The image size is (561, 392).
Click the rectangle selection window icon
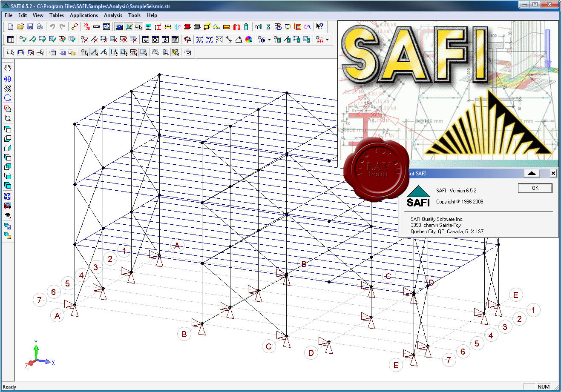tap(10, 52)
